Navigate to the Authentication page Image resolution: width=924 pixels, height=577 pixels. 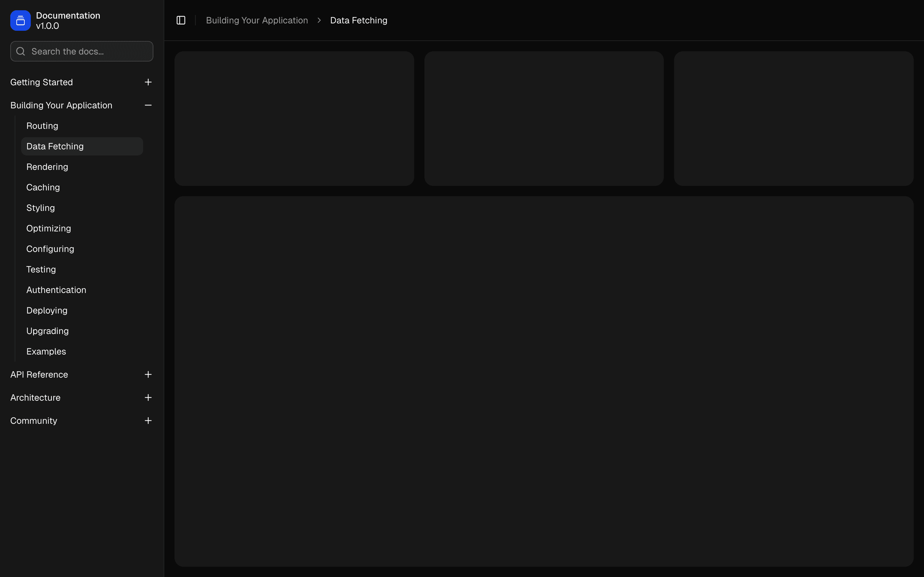click(x=56, y=290)
